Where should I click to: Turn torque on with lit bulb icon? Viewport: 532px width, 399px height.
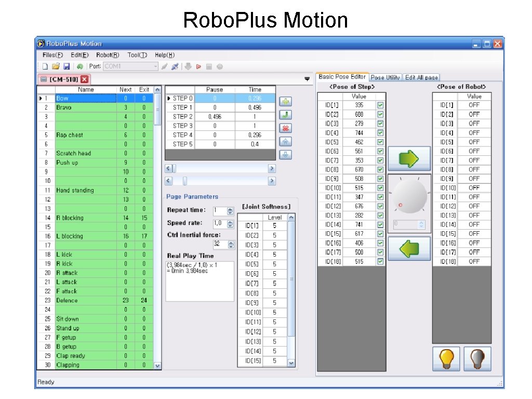[x=446, y=359]
